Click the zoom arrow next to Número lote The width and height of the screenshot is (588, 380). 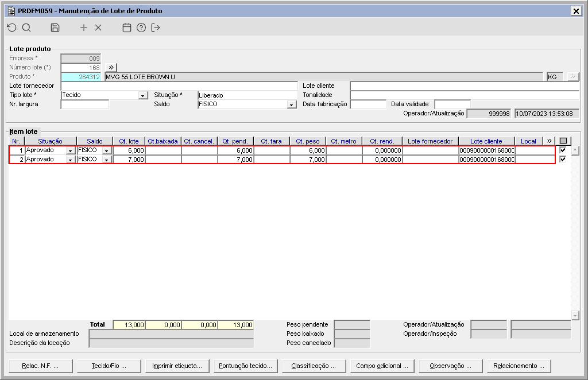[x=111, y=68]
